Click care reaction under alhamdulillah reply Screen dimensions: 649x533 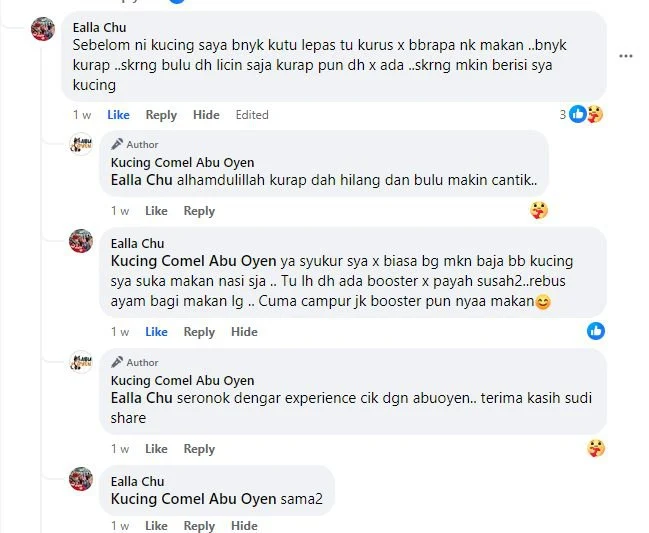538,210
